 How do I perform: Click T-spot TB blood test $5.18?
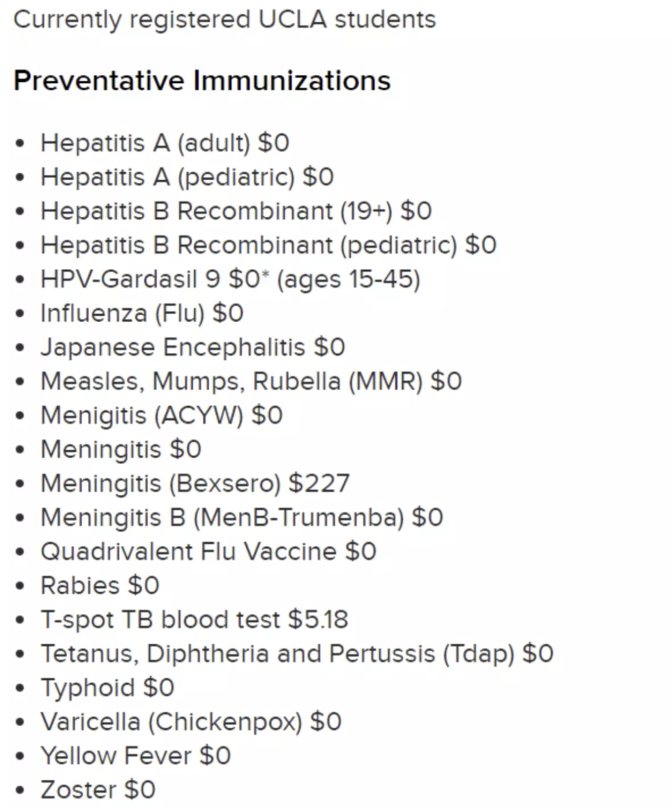pyautogui.click(x=195, y=619)
